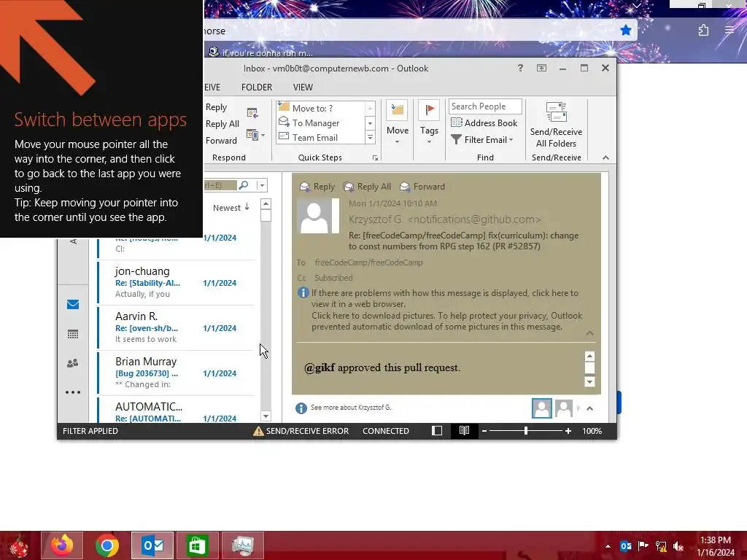This screenshot has height=560, width=747.
Task: Open more navigation options ellipsis
Action: 73,392
